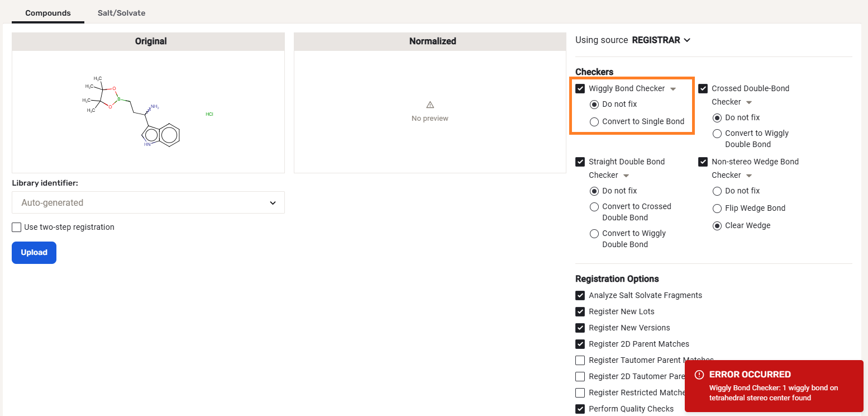
Task: Select the Compounds tab
Action: coord(48,13)
